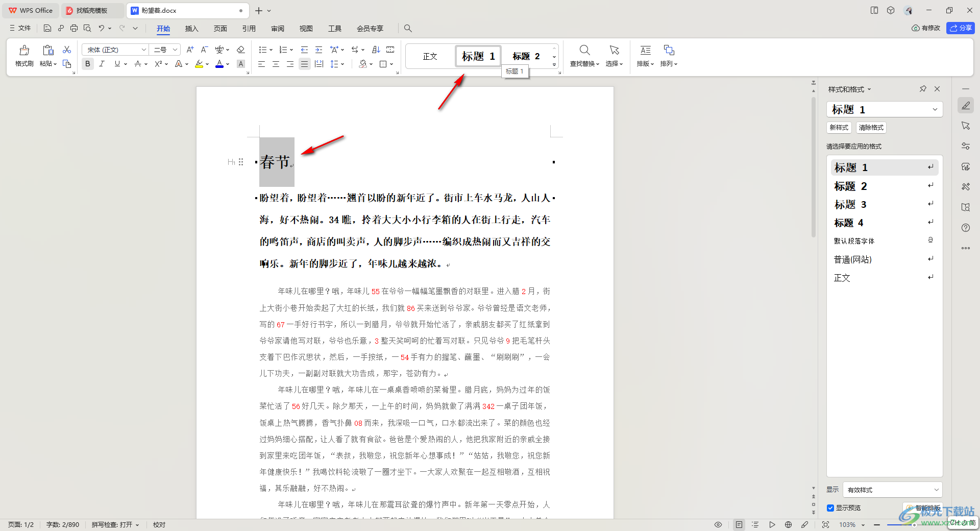Viewport: 980px width, 531px height.
Task: Switch to the 引用 tab
Action: pos(249,29)
